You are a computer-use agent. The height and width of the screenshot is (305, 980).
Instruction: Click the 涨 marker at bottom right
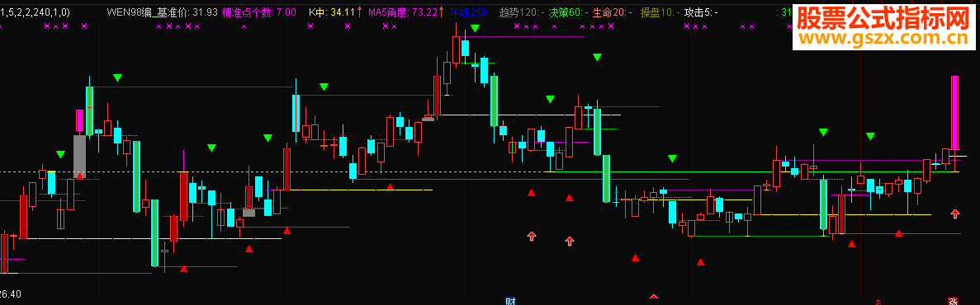pos(954,301)
